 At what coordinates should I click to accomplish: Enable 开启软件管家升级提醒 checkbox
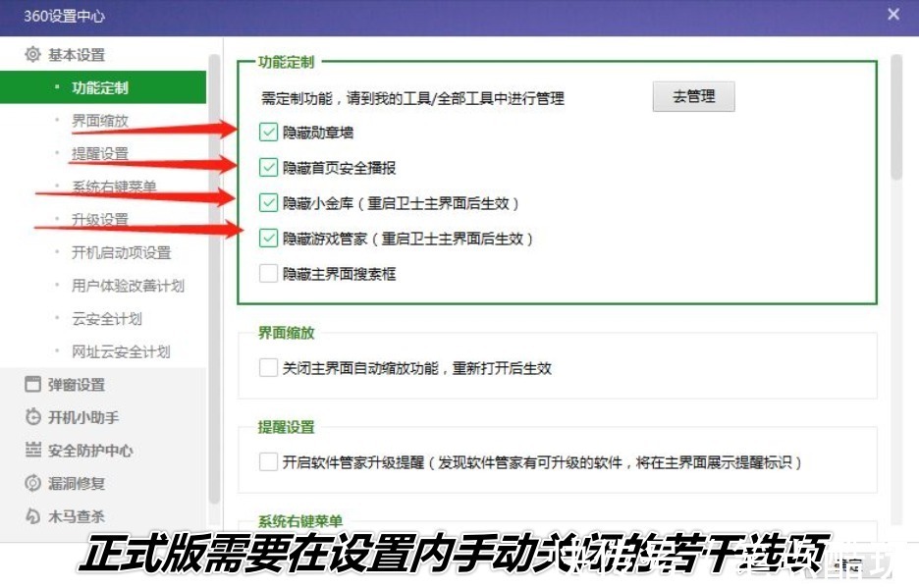(x=268, y=462)
